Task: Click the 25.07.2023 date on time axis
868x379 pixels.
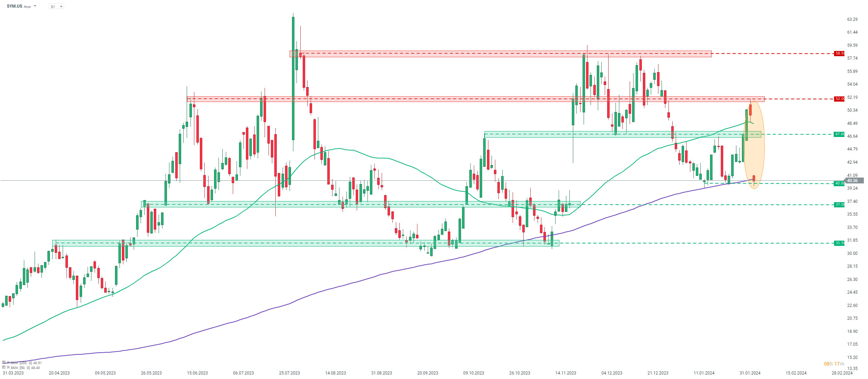Action: coord(289,373)
